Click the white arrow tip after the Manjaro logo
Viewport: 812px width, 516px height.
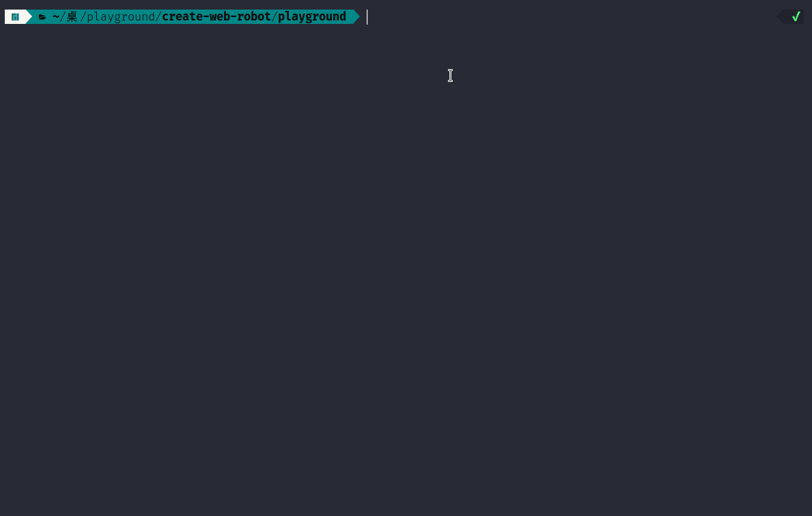pos(29,16)
